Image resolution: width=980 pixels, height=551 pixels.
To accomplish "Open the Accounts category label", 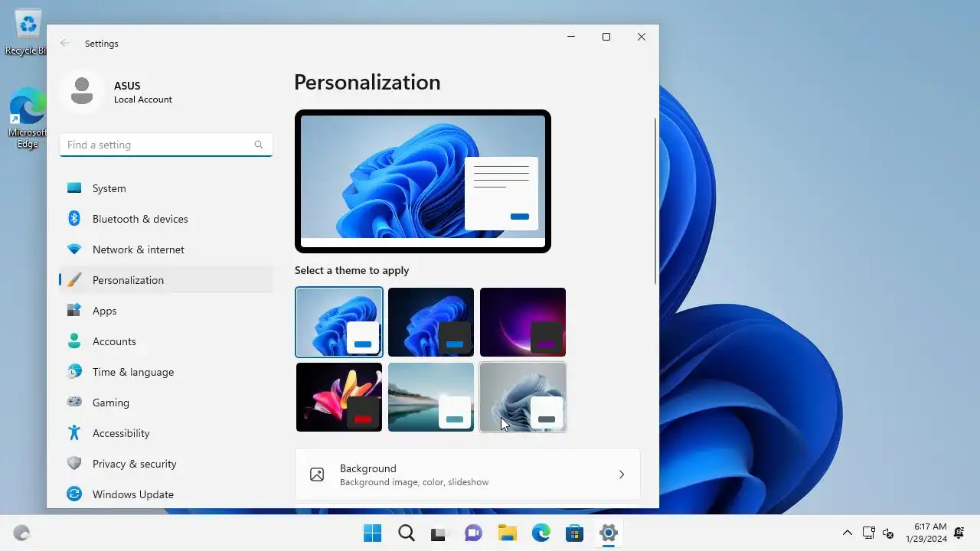I will click(114, 341).
